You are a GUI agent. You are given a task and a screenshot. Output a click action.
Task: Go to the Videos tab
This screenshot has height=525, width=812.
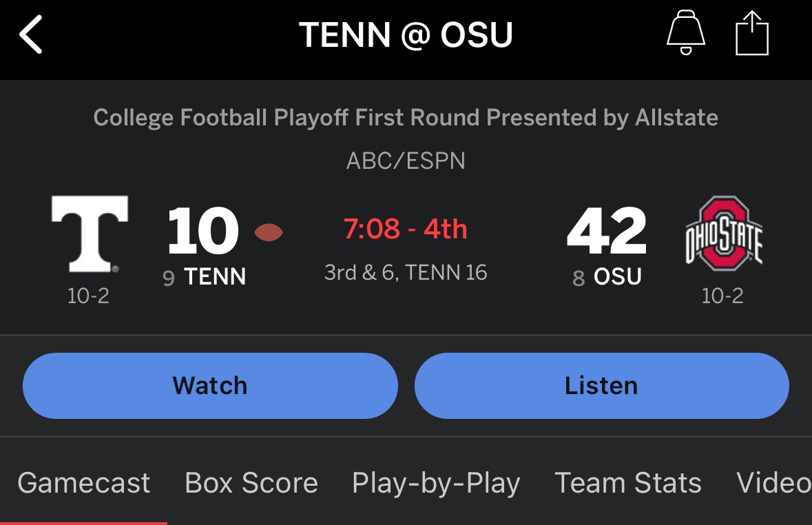coord(773,483)
